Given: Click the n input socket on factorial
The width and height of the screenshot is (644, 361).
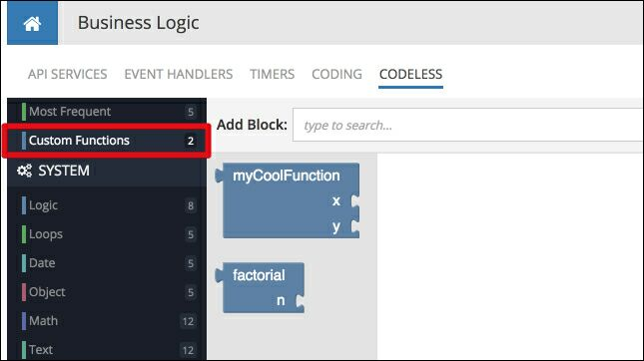Looking at the screenshot, I should click(301, 301).
